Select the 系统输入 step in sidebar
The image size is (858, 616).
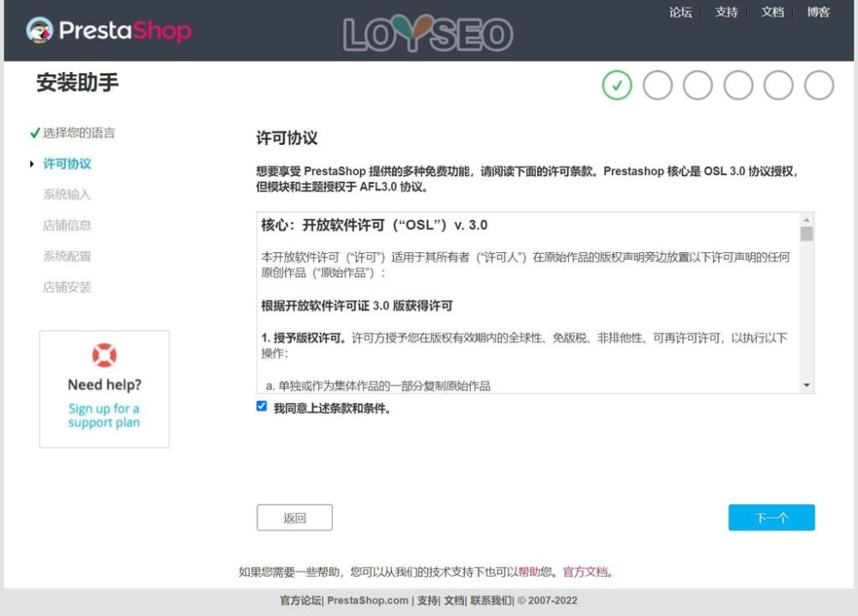pyautogui.click(x=67, y=194)
